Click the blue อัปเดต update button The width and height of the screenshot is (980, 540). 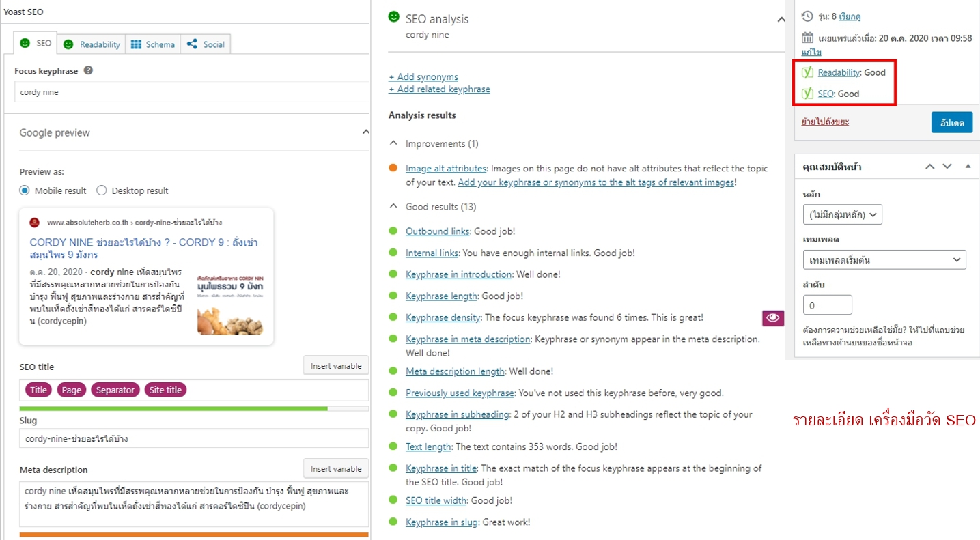(951, 122)
